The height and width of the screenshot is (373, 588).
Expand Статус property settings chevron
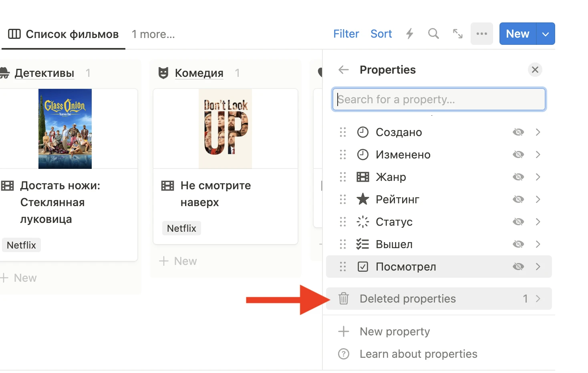click(538, 222)
